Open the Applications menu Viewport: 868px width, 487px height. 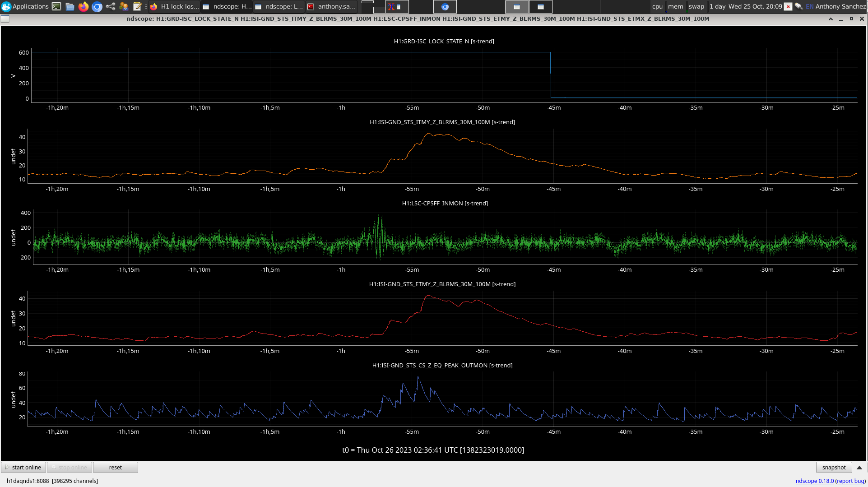tap(25, 6)
